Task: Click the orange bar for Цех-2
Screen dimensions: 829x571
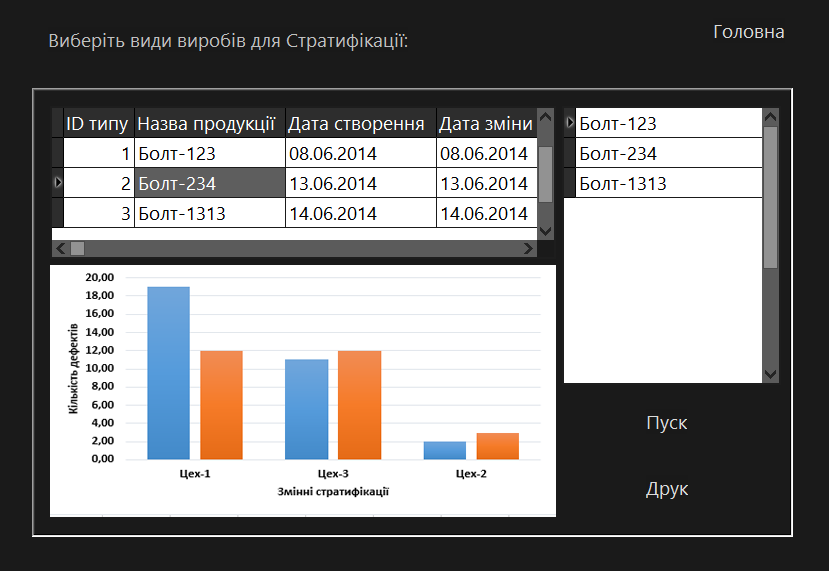Action: [x=498, y=446]
